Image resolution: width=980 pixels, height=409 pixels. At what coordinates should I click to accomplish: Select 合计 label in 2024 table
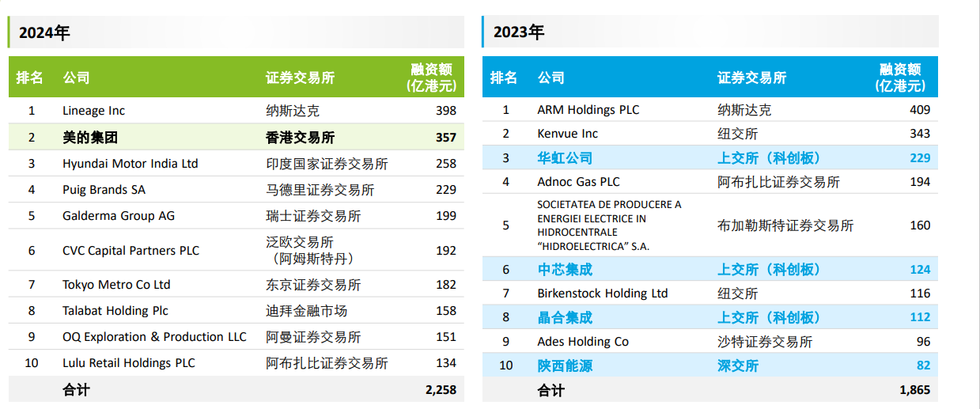pos(76,389)
